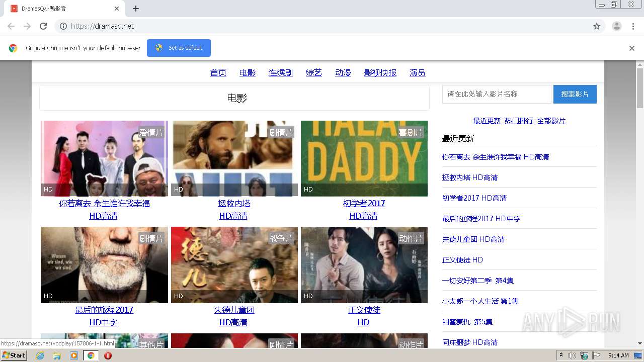Open the 首页 navigation link
Screen dimensions: 644x362
click(x=218, y=73)
